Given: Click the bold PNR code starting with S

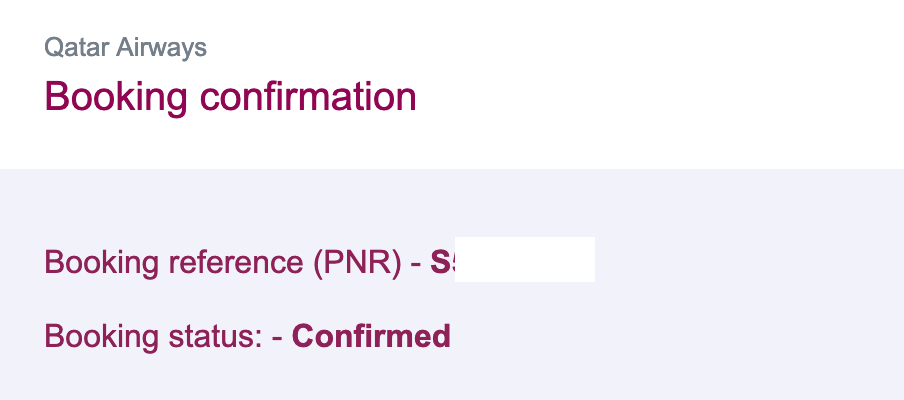Looking at the screenshot, I should pyautogui.click(x=442, y=261).
